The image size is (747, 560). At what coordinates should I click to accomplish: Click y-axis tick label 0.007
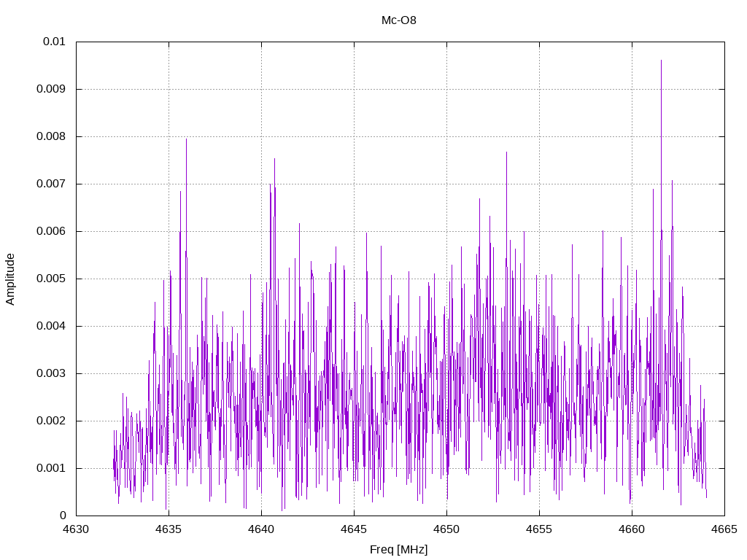click(51, 184)
